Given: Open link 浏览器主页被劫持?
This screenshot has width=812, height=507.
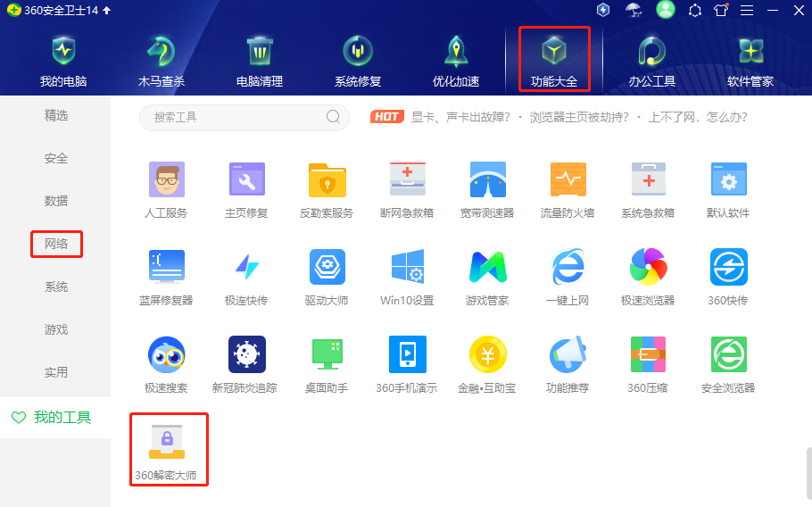Looking at the screenshot, I should point(579,118).
